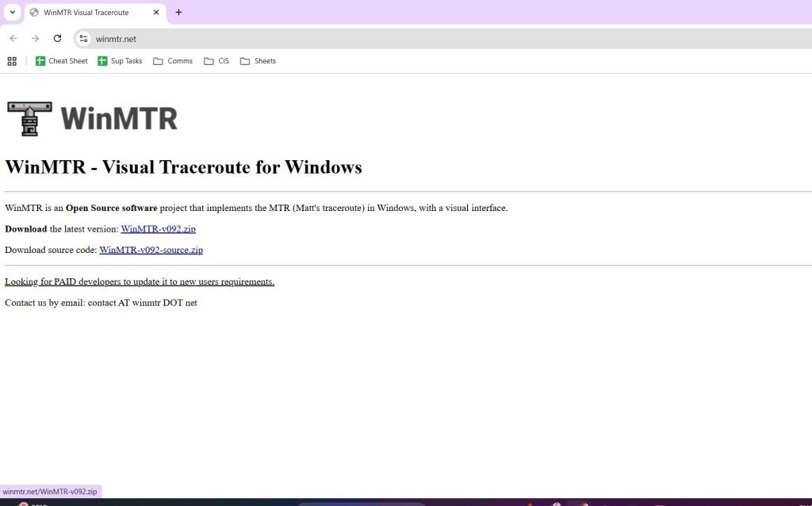Select the WinMTR Visual Traceroute tab

point(95,13)
